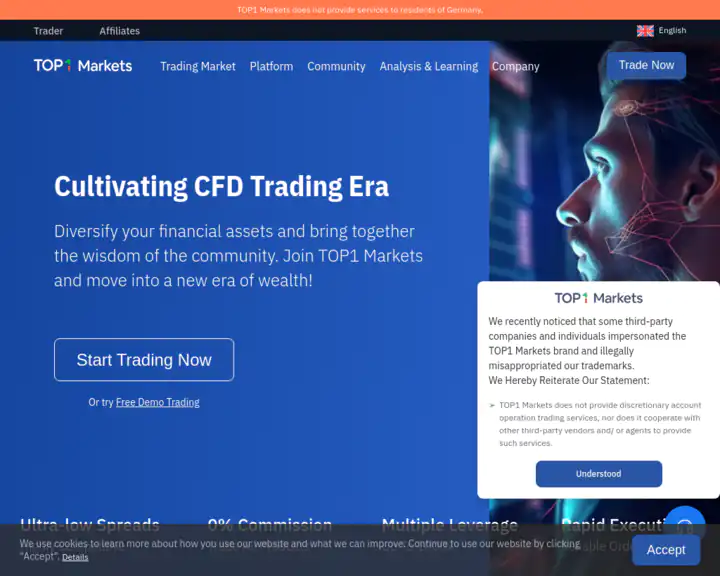Open the cookie Details link
Image resolution: width=720 pixels, height=576 pixels.
coord(75,557)
